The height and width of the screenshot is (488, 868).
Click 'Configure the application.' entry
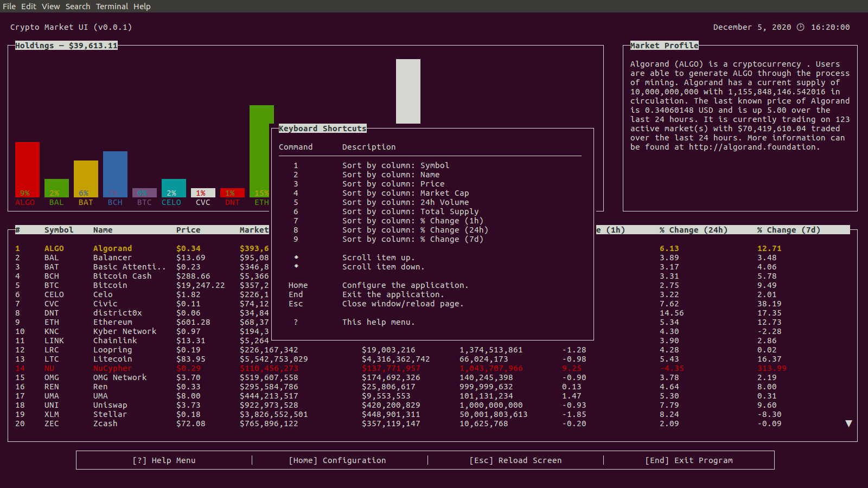[405, 285]
